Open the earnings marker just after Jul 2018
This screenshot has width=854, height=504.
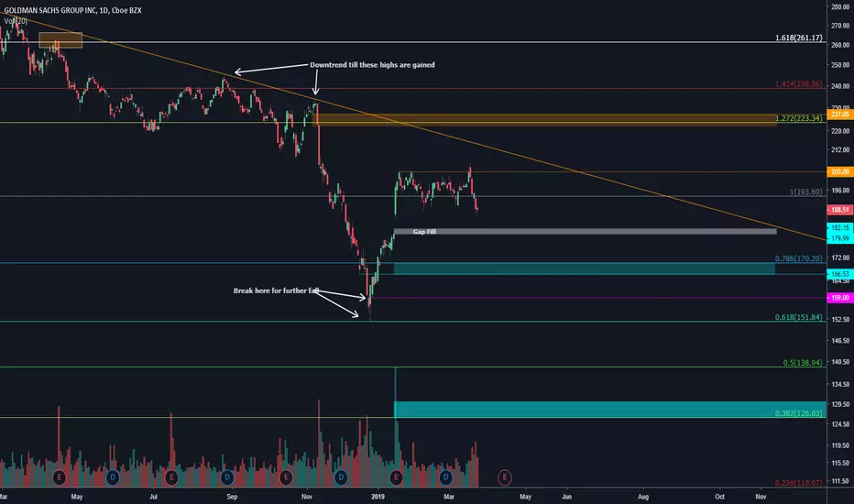pyautogui.click(x=171, y=477)
